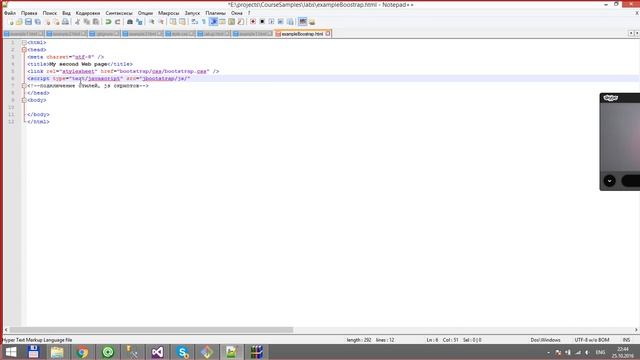Toggle show all characters pilcrow icon
Viewport: 640px width, 360px height.
tap(204, 22)
